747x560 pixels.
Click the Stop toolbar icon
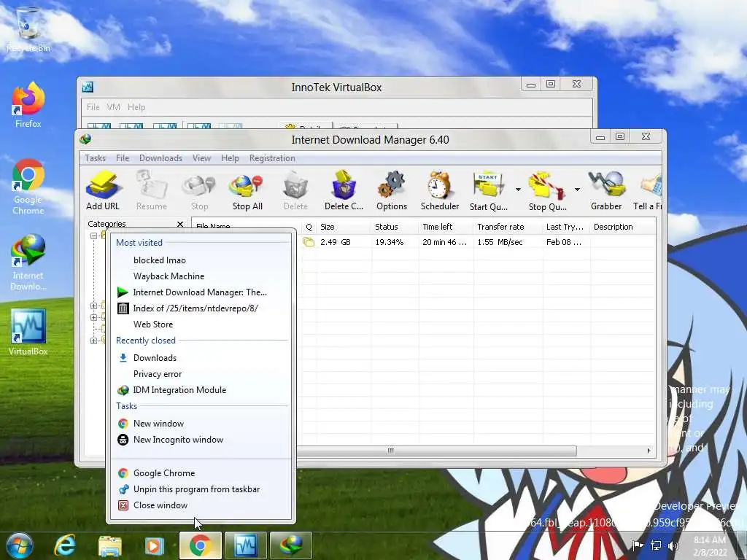click(200, 192)
